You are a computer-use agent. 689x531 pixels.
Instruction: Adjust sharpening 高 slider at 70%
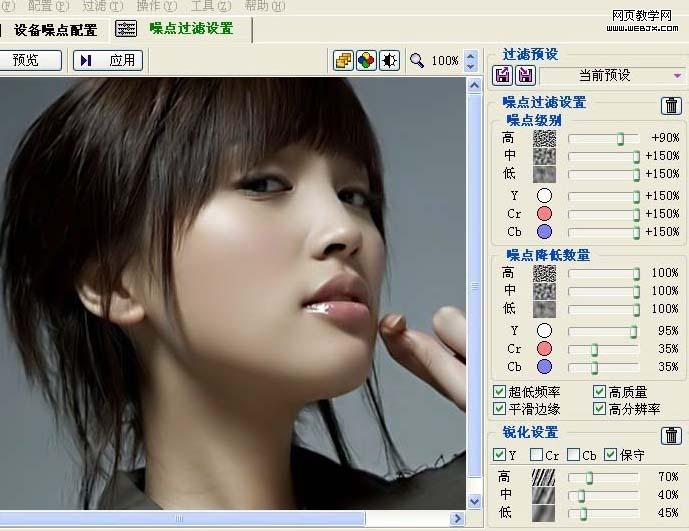[x=589, y=477]
